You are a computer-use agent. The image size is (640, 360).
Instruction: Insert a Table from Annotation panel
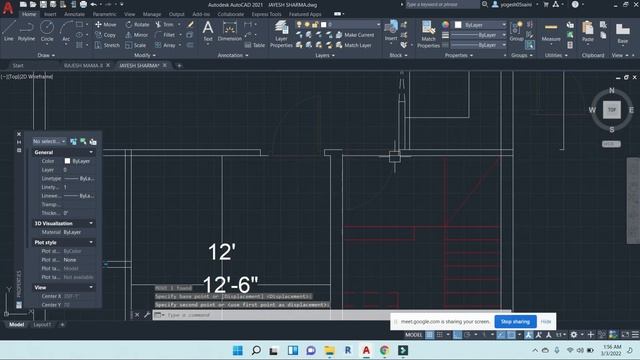pos(255,45)
